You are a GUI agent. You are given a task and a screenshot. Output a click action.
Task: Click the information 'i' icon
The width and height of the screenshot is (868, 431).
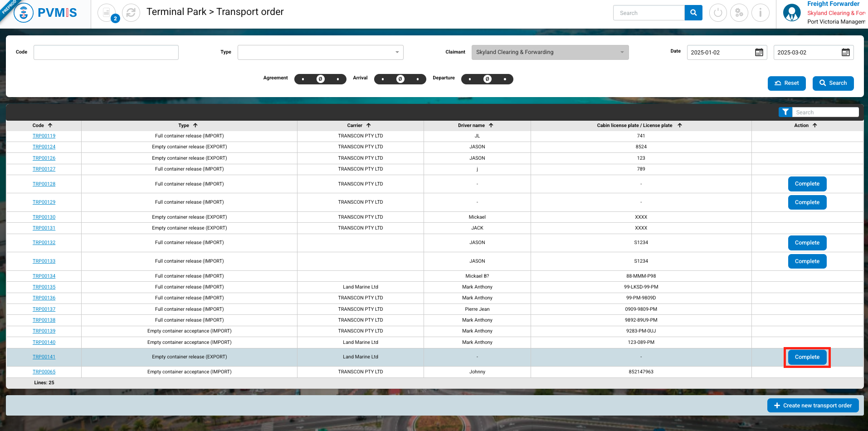pyautogui.click(x=760, y=13)
